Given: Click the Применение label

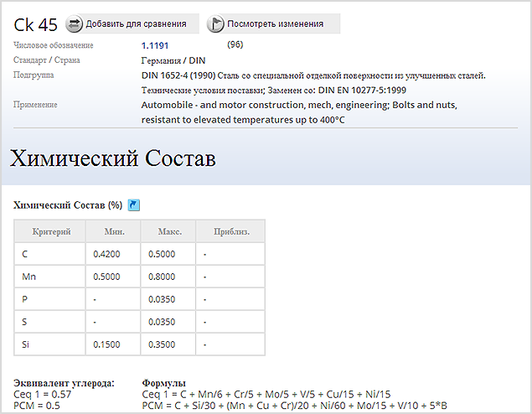Looking at the screenshot, I should [x=35, y=105].
